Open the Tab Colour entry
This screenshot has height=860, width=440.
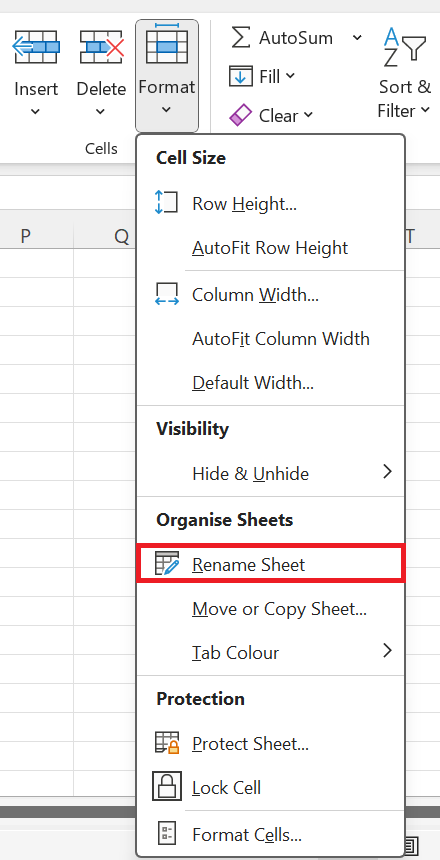[x=270, y=653]
